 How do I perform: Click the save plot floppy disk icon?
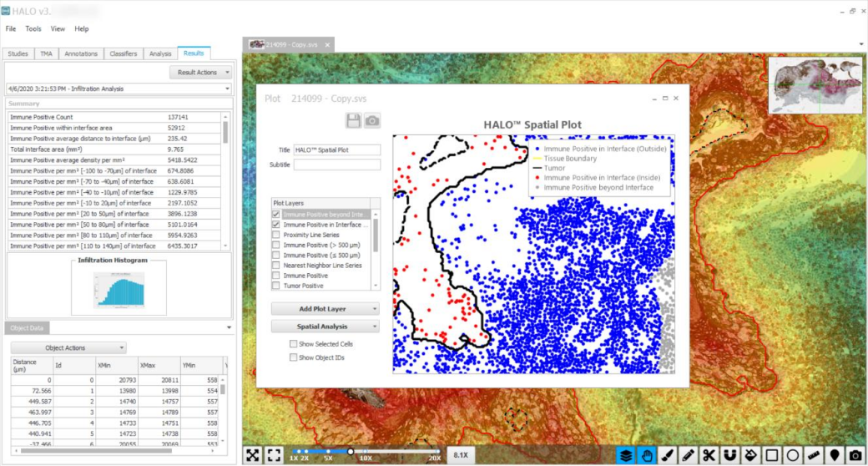354,121
